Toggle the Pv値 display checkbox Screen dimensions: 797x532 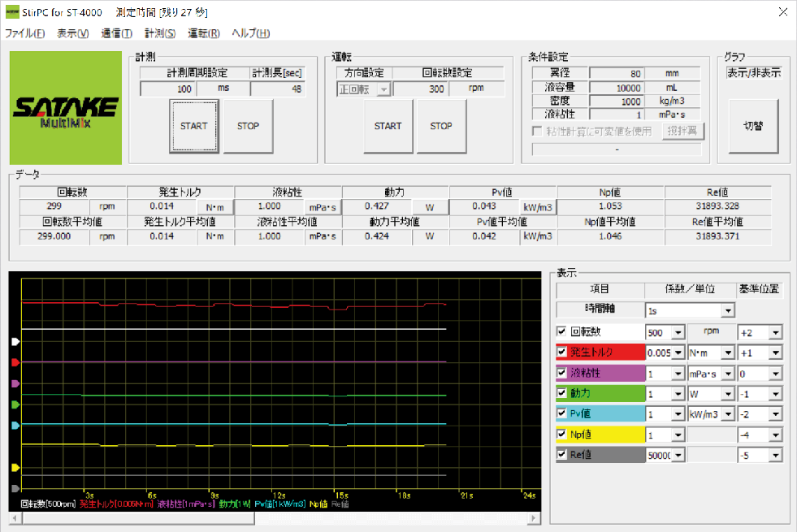[x=561, y=413]
